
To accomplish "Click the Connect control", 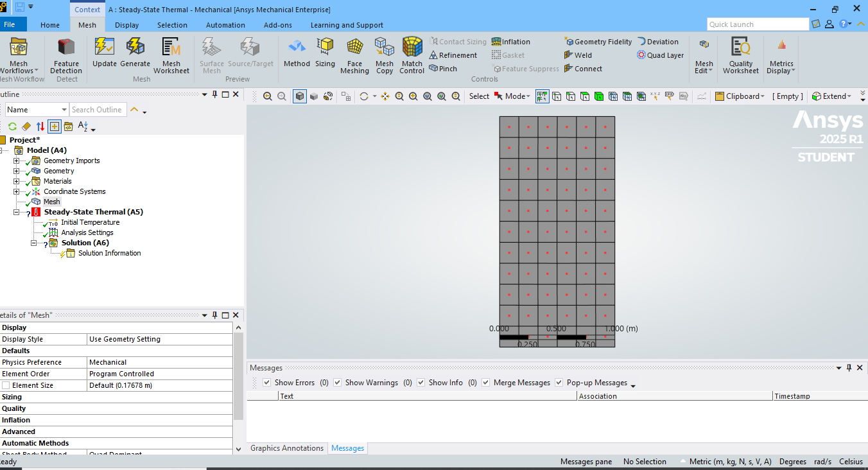I will pos(583,69).
